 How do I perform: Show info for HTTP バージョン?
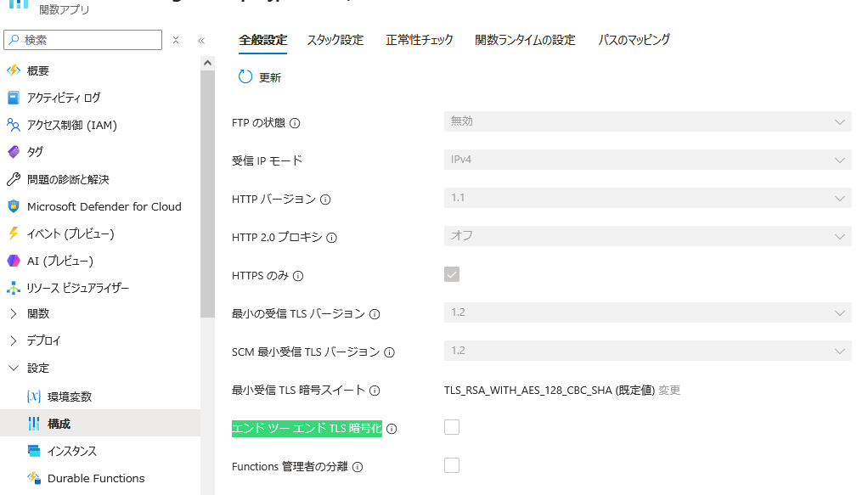tap(325, 200)
